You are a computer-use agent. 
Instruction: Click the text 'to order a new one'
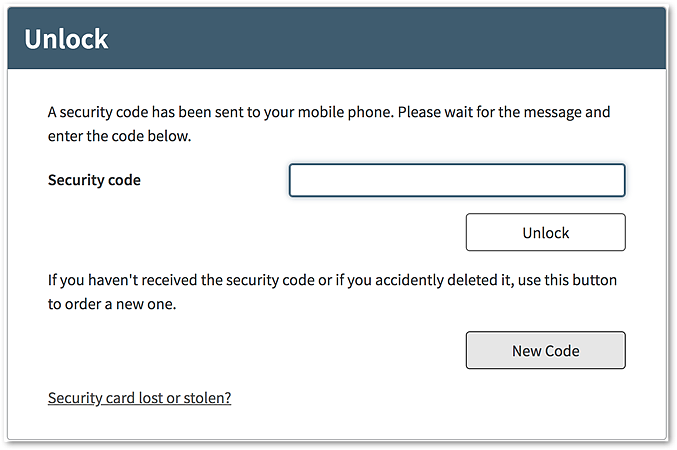coord(112,304)
